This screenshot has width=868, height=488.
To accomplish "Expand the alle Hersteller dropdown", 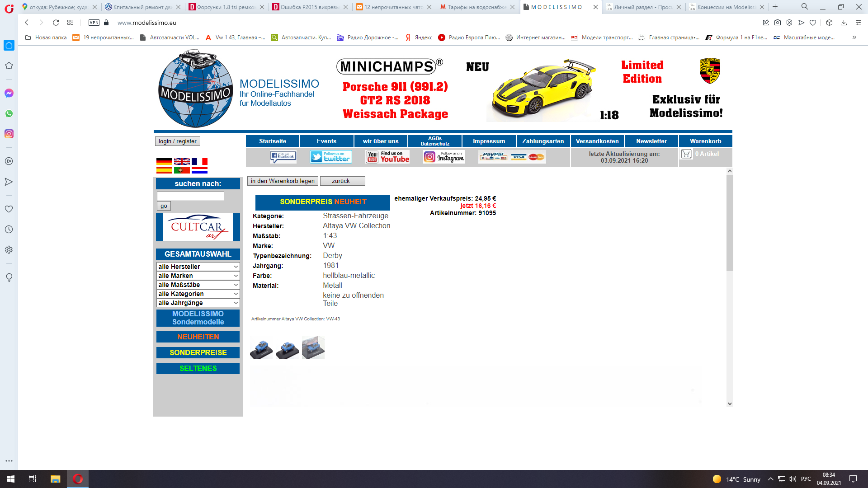I will 198,267.
